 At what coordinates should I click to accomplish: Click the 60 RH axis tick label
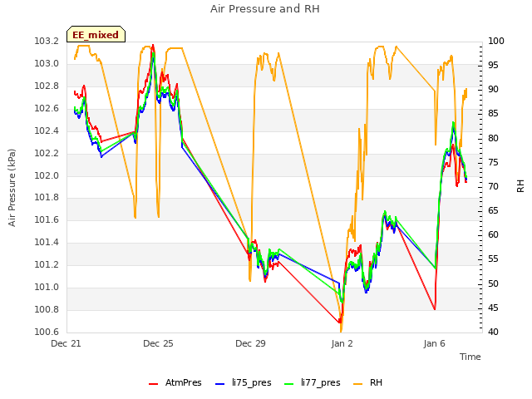(x=493, y=234)
